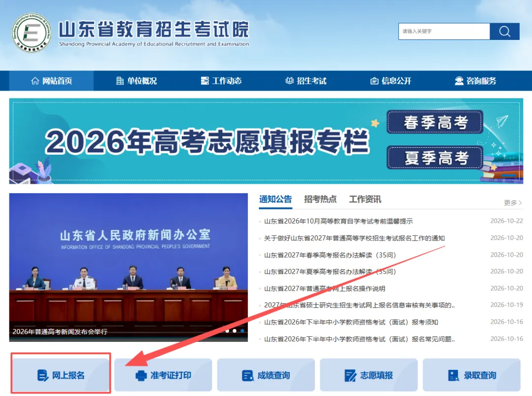This screenshot has height=396, width=532.
Task: Open notice 中小学教师资格考试（面试）报考须知
Action: tap(351, 322)
